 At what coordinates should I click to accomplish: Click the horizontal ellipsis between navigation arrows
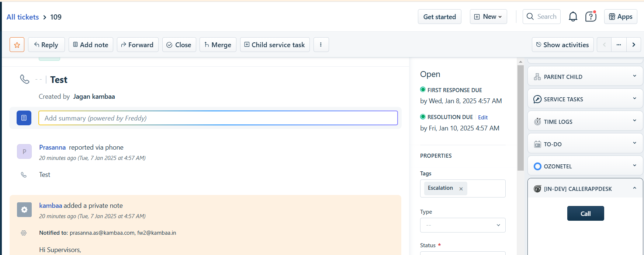tap(619, 45)
